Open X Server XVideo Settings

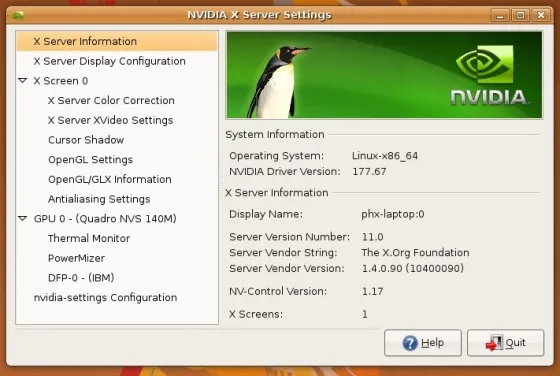pyautogui.click(x=110, y=120)
